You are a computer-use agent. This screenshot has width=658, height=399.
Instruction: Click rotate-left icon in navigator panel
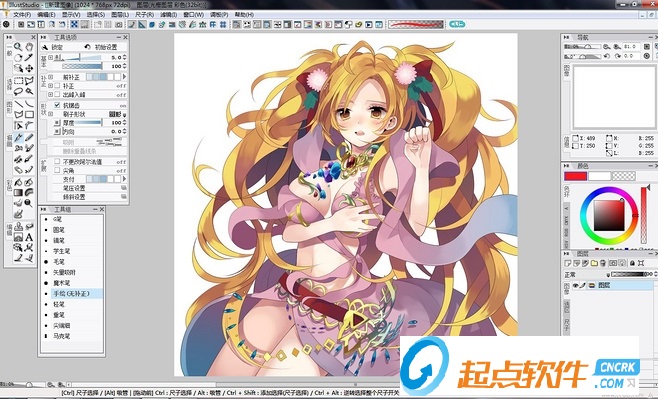pyautogui.click(x=606, y=56)
